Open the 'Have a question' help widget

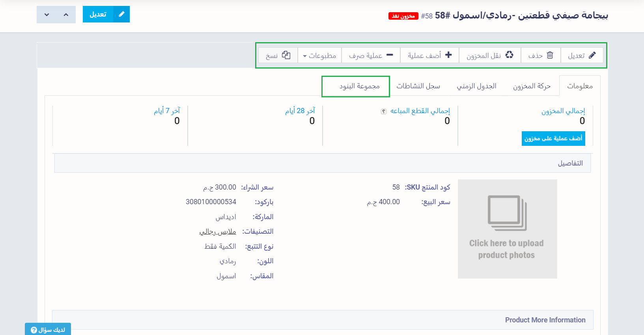tap(48, 329)
